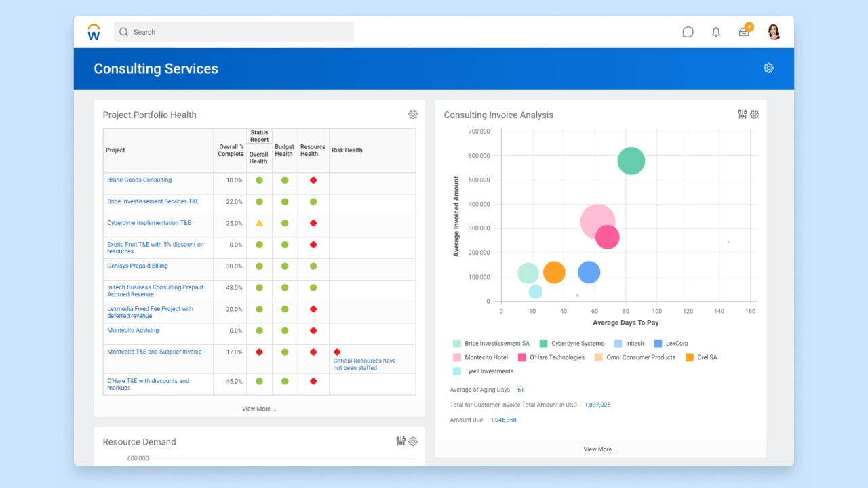Toggle Orel SA legend swatch
This screenshot has height=488, width=868.
(690, 357)
